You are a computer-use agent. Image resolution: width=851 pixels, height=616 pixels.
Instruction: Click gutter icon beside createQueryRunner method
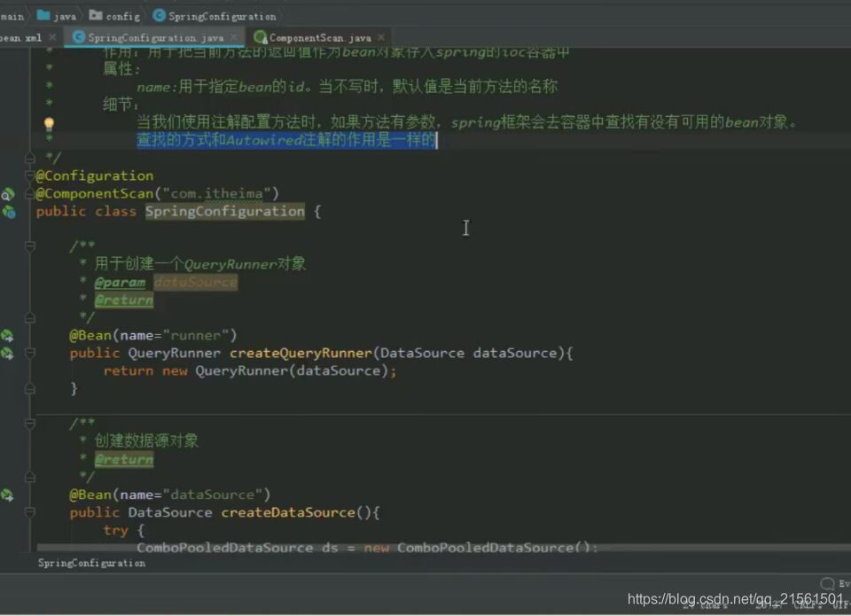point(7,354)
